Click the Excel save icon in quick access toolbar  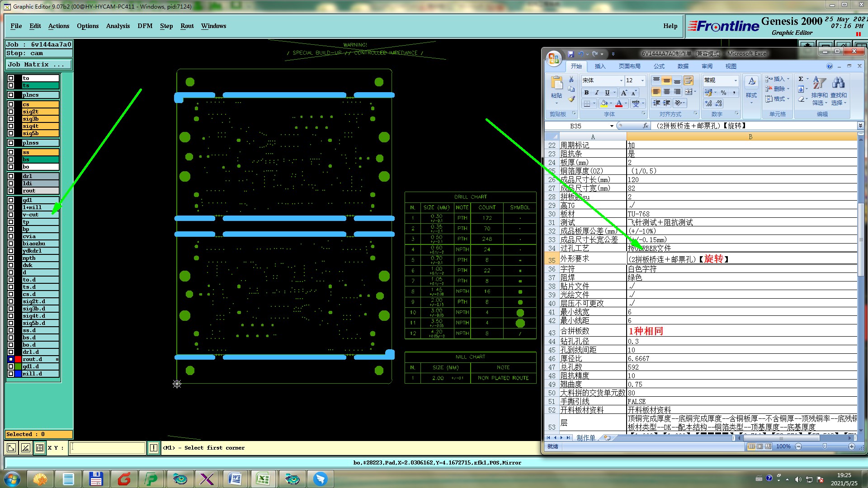(x=571, y=54)
